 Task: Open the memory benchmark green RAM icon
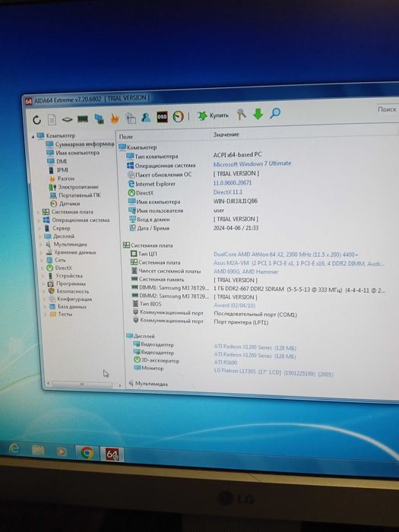click(82, 119)
